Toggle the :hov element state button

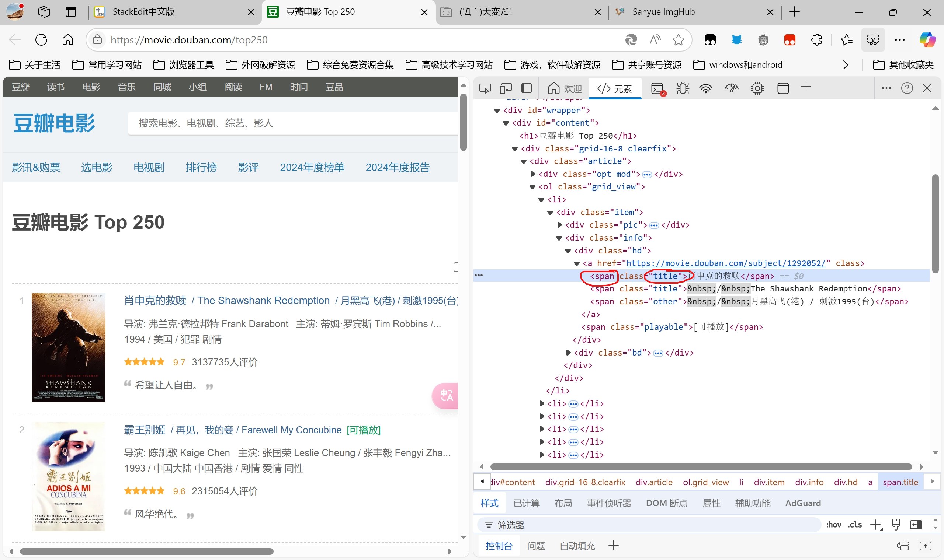(x=833, y=525)
